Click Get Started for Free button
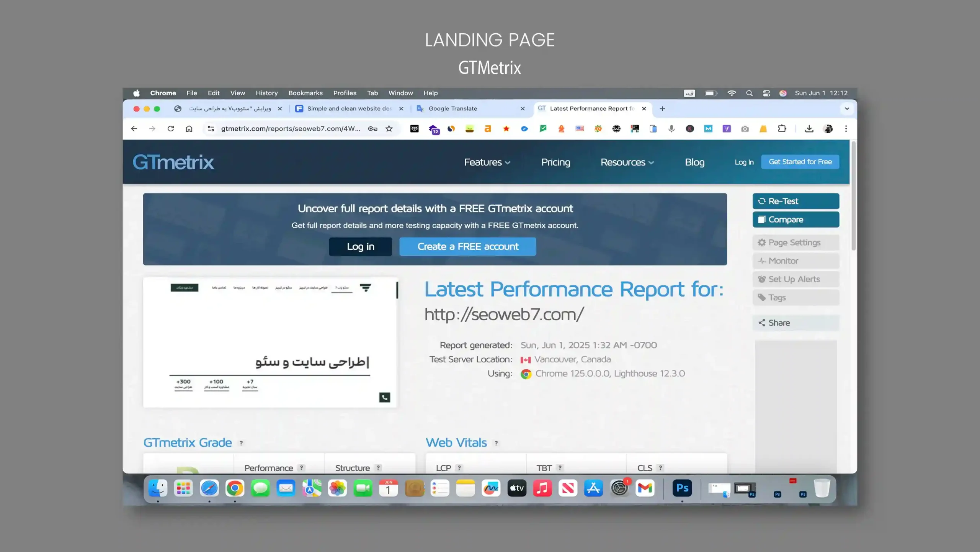This screenshot has width=980, height=552. [800, 162]
